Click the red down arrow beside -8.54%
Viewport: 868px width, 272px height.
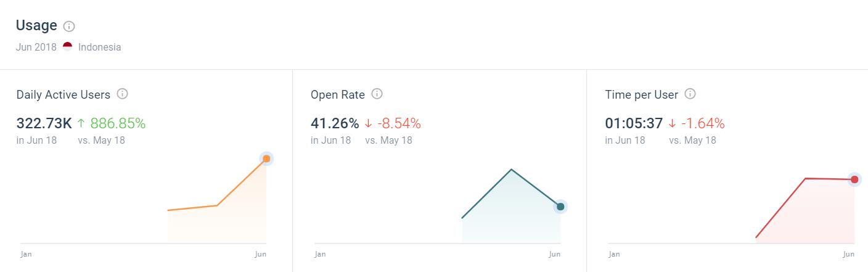[369, 123]
